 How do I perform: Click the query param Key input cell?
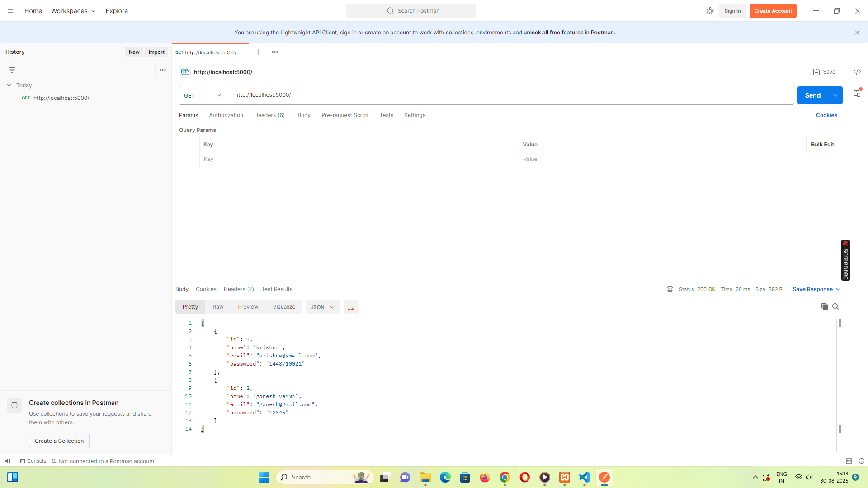tap(359, 159)
